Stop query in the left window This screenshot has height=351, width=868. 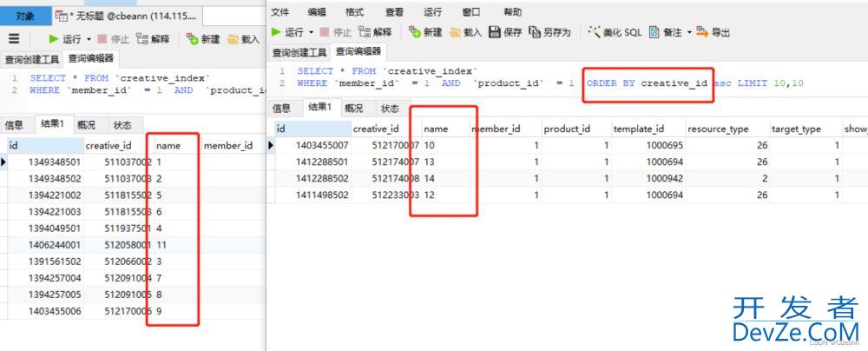113,39
